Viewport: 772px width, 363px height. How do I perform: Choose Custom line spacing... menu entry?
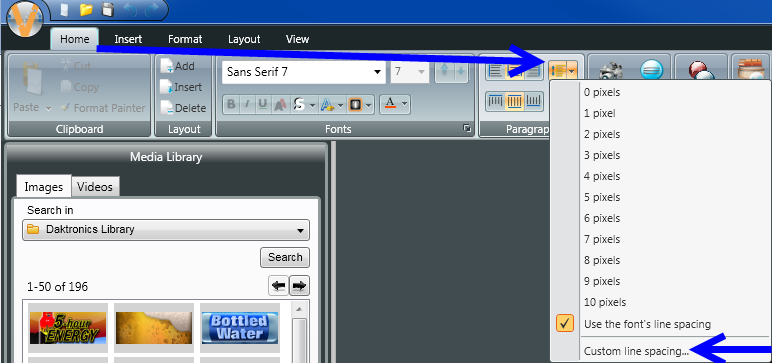(x=636, y=351)
